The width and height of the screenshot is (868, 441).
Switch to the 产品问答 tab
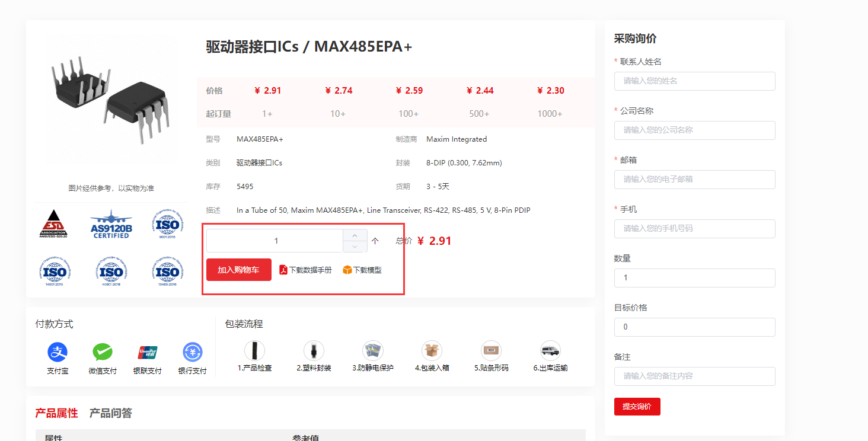coord(111,413)
